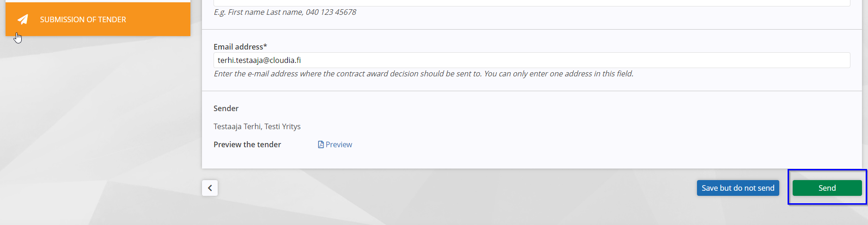Click the Preview the tender label
The image size is (868, 225).
point(247,144)
